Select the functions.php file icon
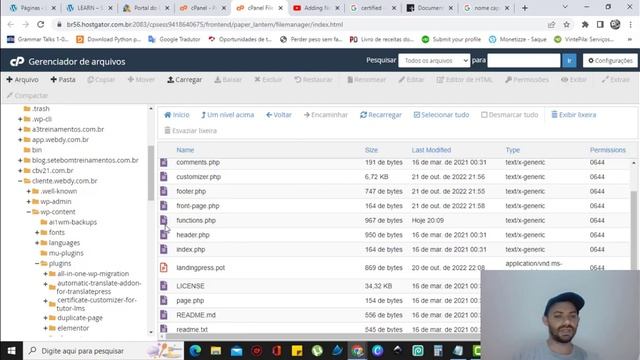This screenshot has height=360, width=640. coord(164,220)
